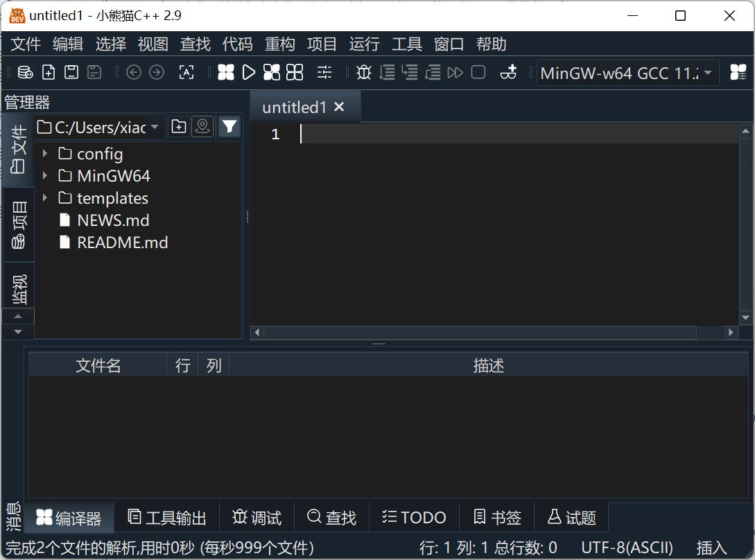This screenshot has height=560, width=755.
Task: Click the filter funnel icon in file manager
Action: (x=229, y=126)
